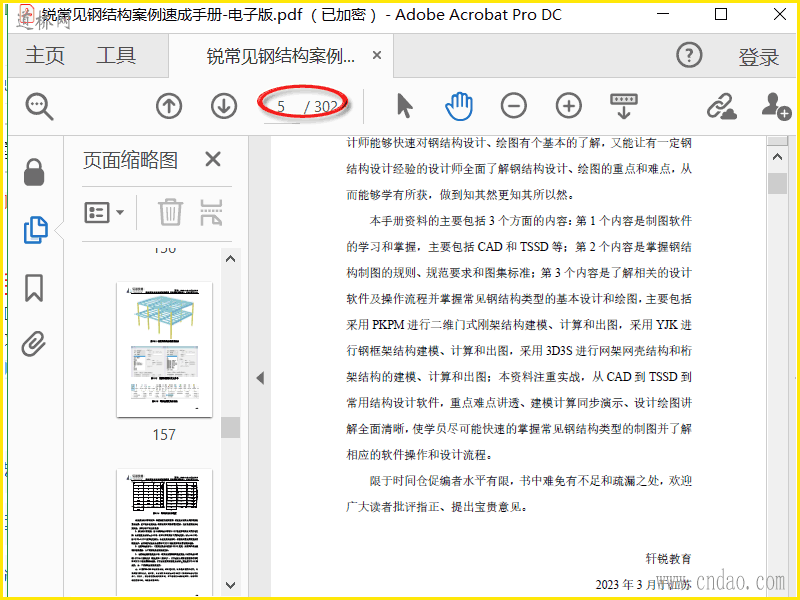Select page 157 thumbnail
The image size is (800, 600).
pyautogui.click(x=164, y=349)
